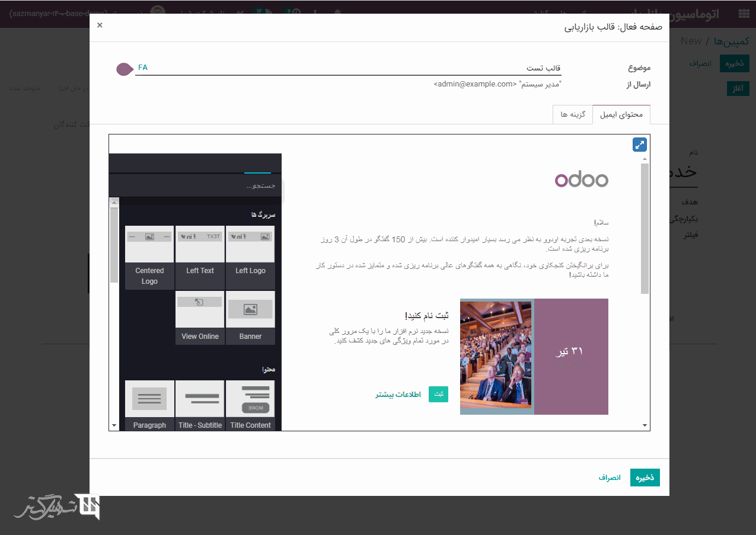Screen dimensions: 756x535
Task: Open the محتوای ایمیل tab
Action: tap(621, 114)
